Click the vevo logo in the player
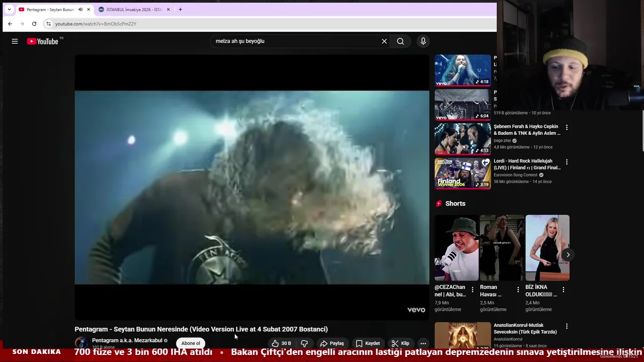The height and width of the screenshot is (362, 644). click(x=416, y=310)
